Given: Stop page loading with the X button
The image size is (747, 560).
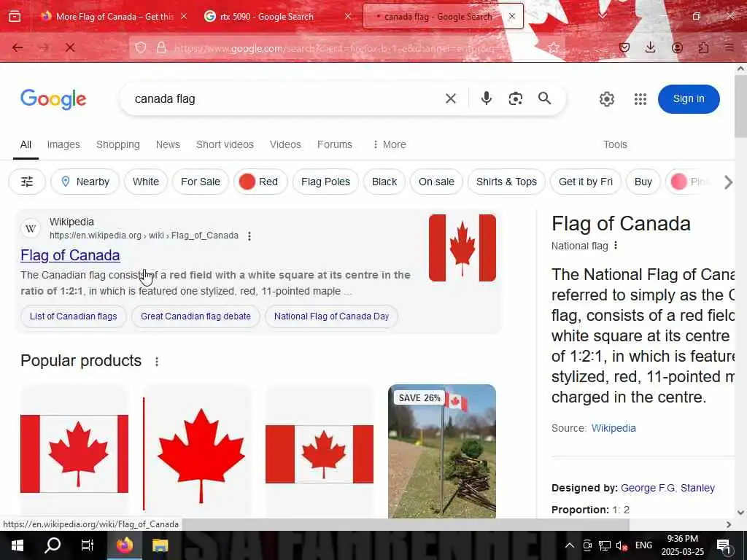Looking at the screenshot, I should pos(70,47).
